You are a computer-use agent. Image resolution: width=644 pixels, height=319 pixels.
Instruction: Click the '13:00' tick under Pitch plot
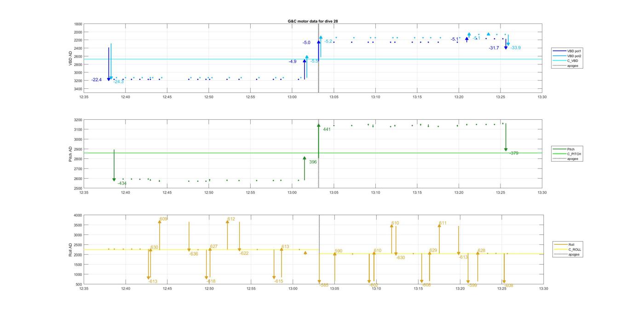pos(292,193)
